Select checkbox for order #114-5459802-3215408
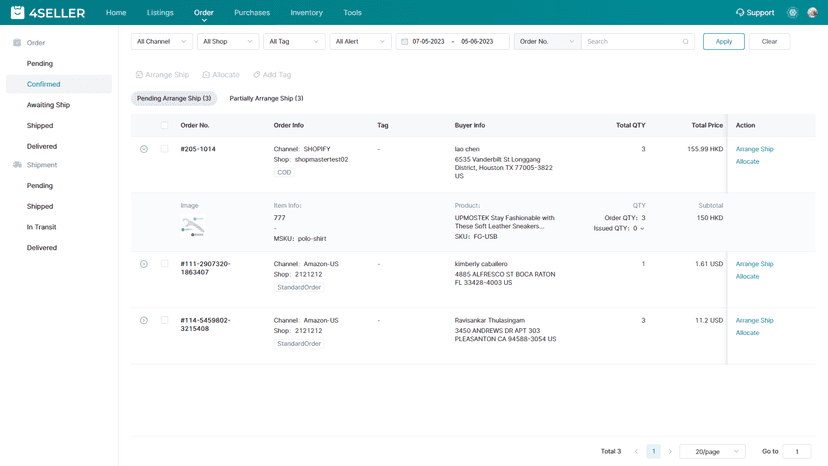The width and height of the screenshot is (828, 466). 164,320
